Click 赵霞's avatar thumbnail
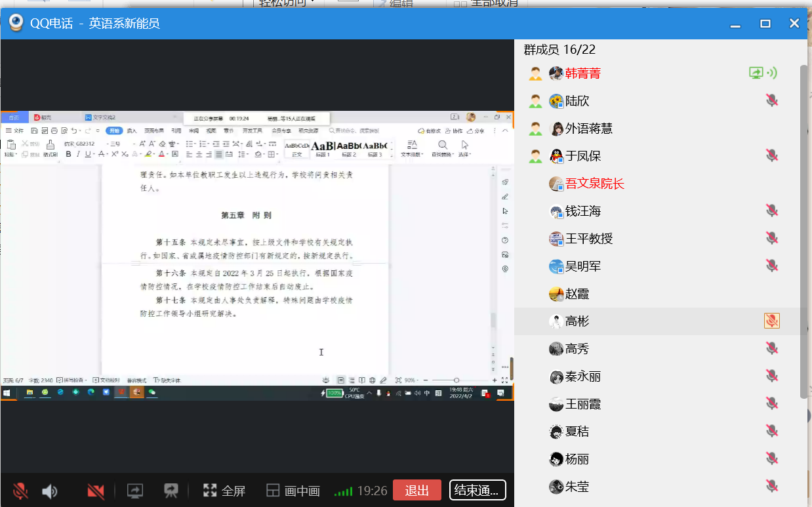This screenshot has width=812, height=507. [x=556, y=294]
